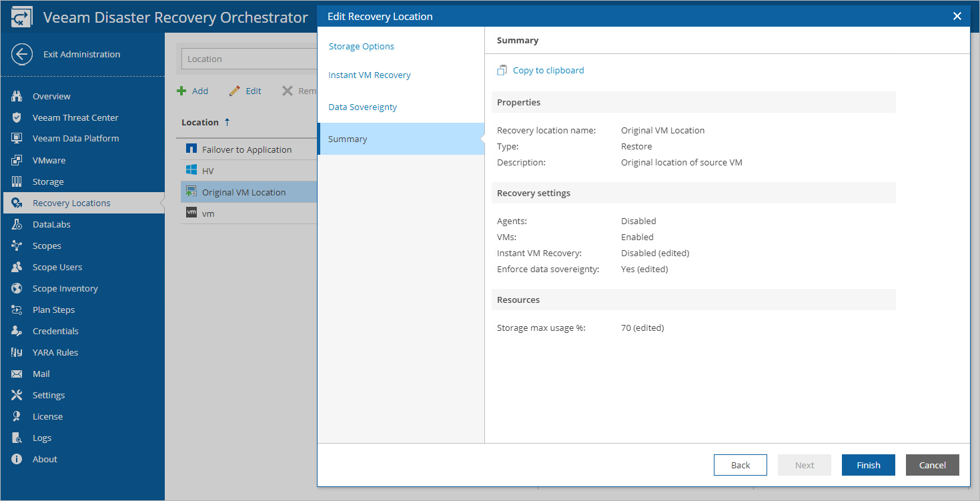The width and height of the screenshot is (980, 501).
Task: Click the About info icon
Action: coord(17,459)
